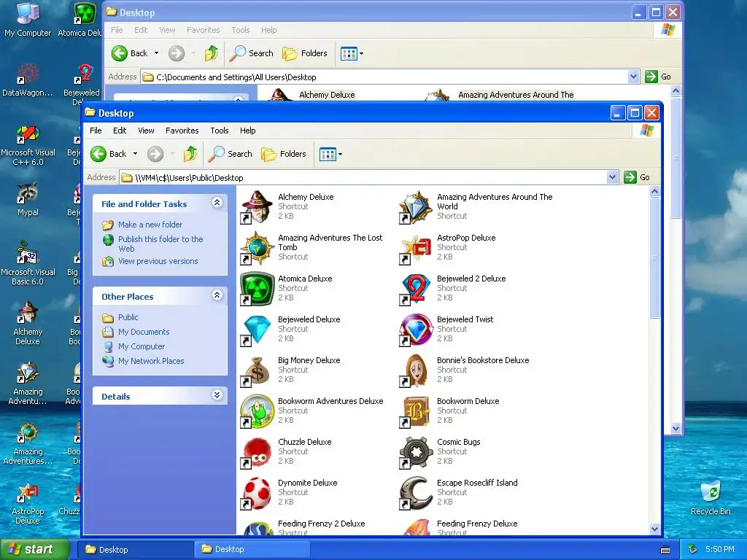Select the Bejeweled Deluxe blue gem icon
This screenshot has width=747, height=560.
(258, 330)
